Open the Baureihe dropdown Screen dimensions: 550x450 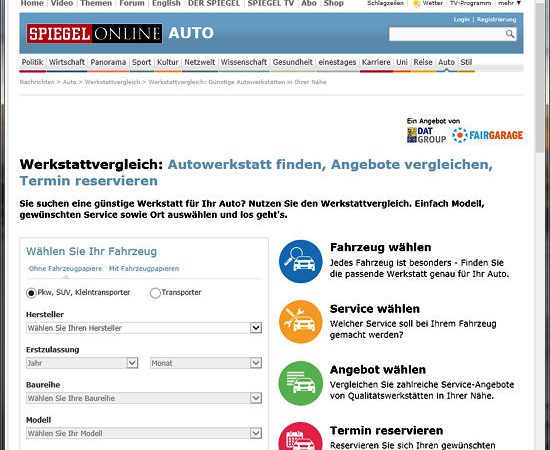point(144,398)
